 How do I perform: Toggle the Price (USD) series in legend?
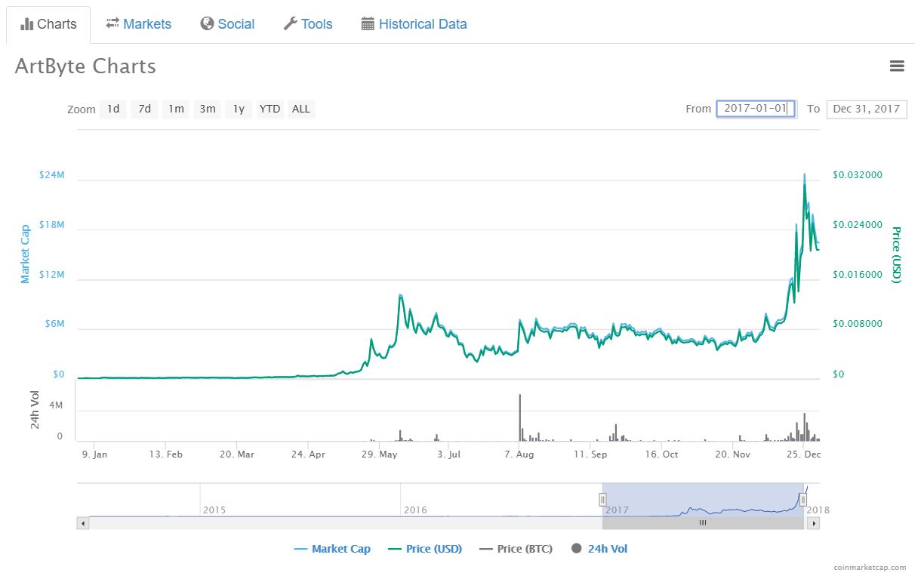click(x=425, y=549)
